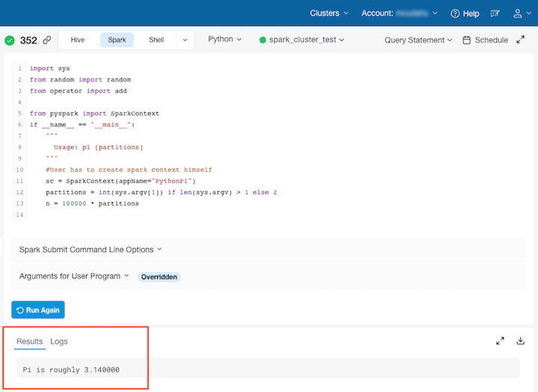Copy query 352 permalink link icon

click(47, 40)
